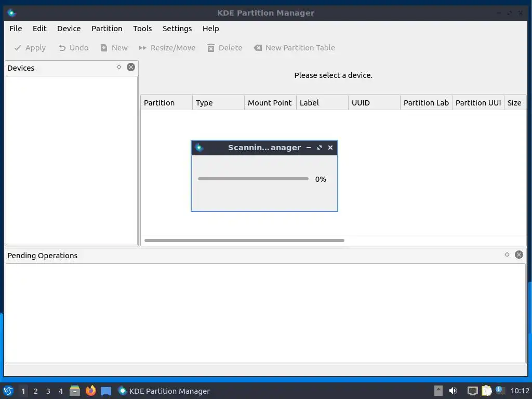
Task: Maximize the Scanning dialog
Action: click(x=320, y=148)
